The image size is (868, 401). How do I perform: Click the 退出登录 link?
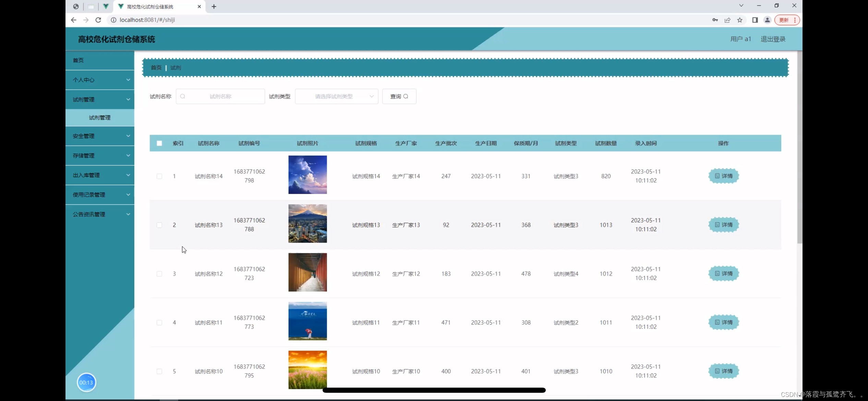(x=773, y=39)
